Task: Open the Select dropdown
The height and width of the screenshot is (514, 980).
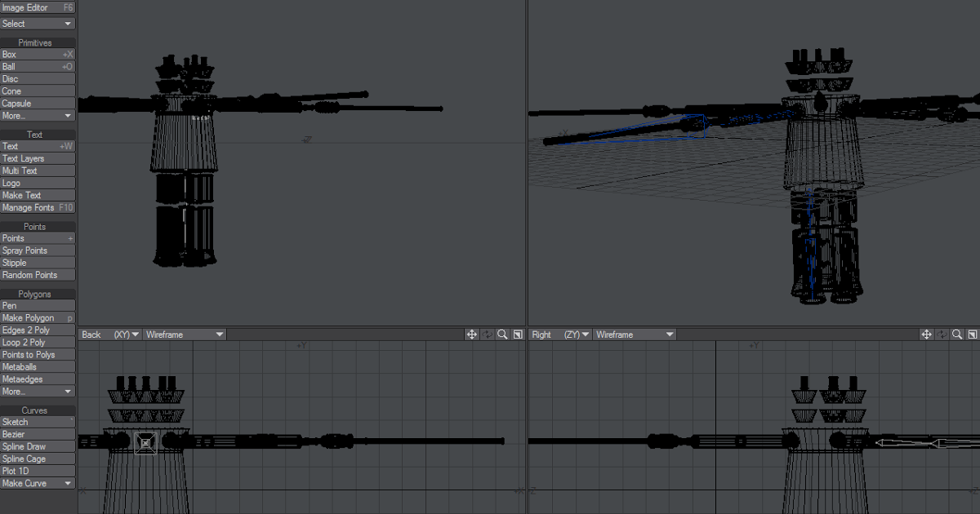Action: (x=37, y=24)
